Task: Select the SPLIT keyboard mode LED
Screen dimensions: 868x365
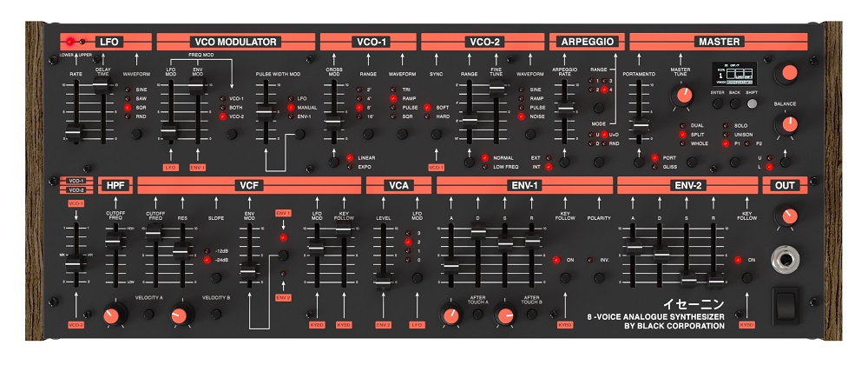Action: click(682, 135)
